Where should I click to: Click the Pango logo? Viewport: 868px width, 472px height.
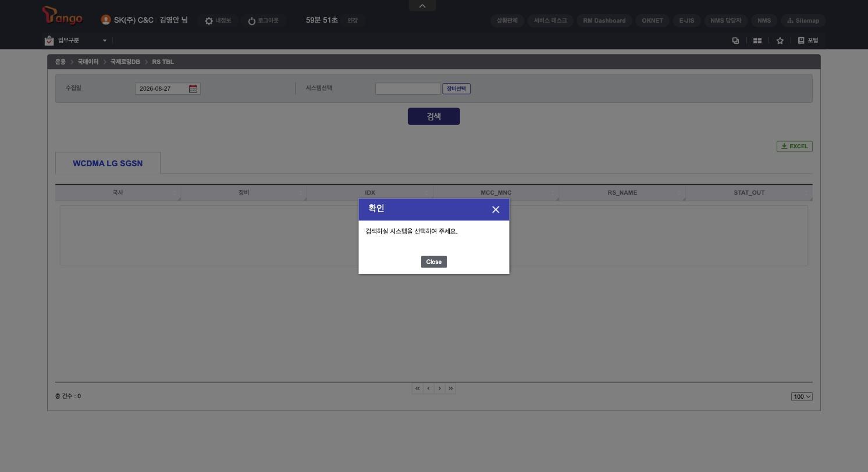point(63,16)
